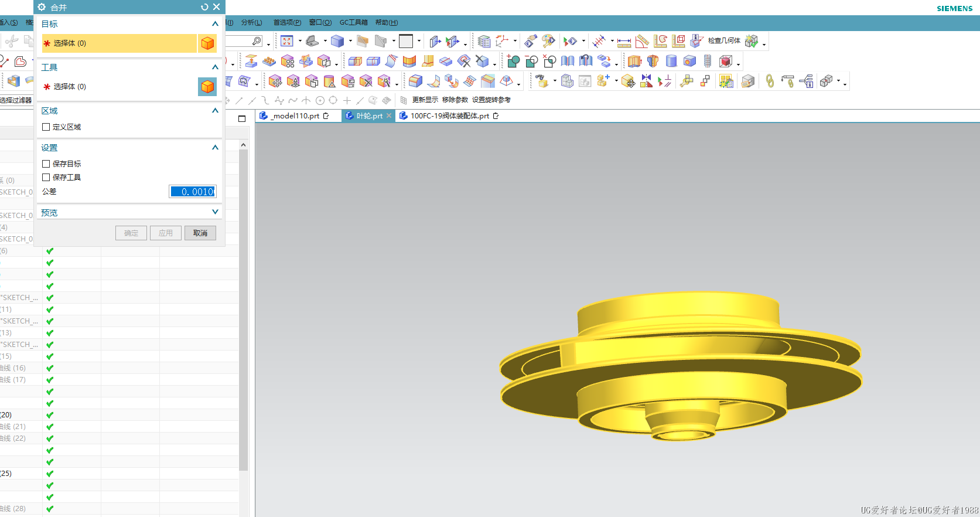Click the white background rectangle icon
This screenshot has height=517, width=980.
pyautogui.click(x=406, y=41)
